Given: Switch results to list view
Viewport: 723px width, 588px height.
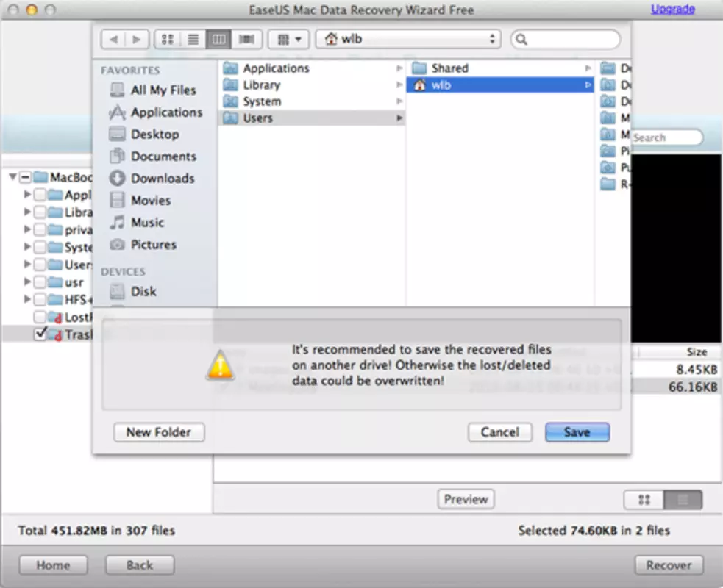Looking at the screenshot, I should (x=683, y=500).
